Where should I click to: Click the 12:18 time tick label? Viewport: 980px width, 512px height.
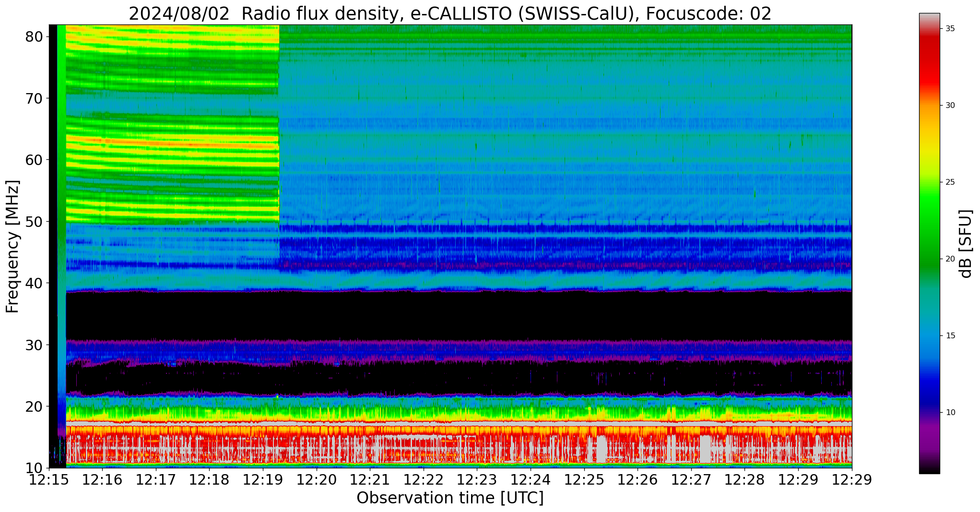pos(210,480)
